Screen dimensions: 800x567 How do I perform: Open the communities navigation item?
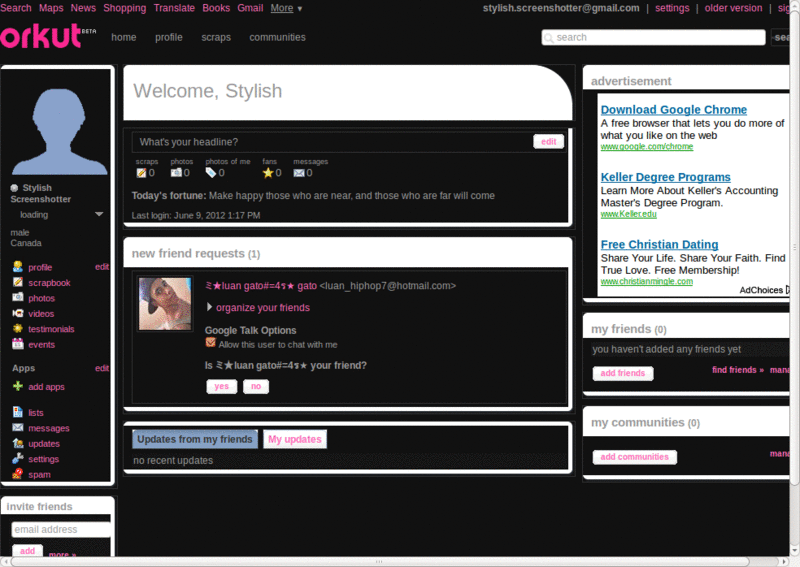(x=278, y=37)
